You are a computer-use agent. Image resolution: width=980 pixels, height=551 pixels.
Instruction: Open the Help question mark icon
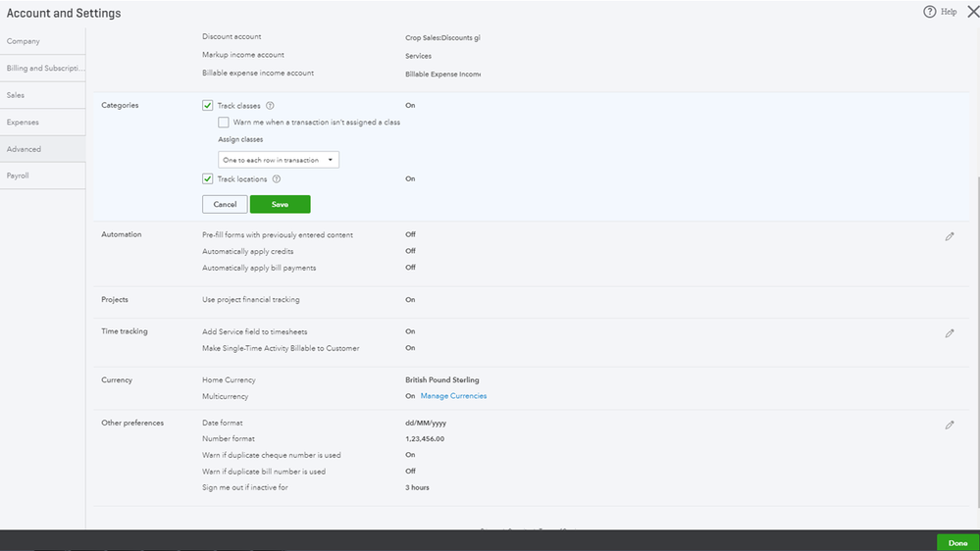pyautogui.click(x=929, y=12)
